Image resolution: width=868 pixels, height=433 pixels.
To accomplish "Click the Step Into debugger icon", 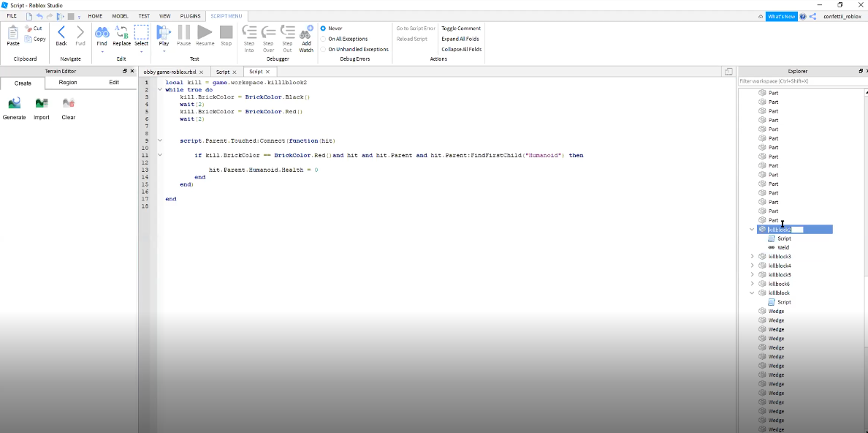I will 249,33.
